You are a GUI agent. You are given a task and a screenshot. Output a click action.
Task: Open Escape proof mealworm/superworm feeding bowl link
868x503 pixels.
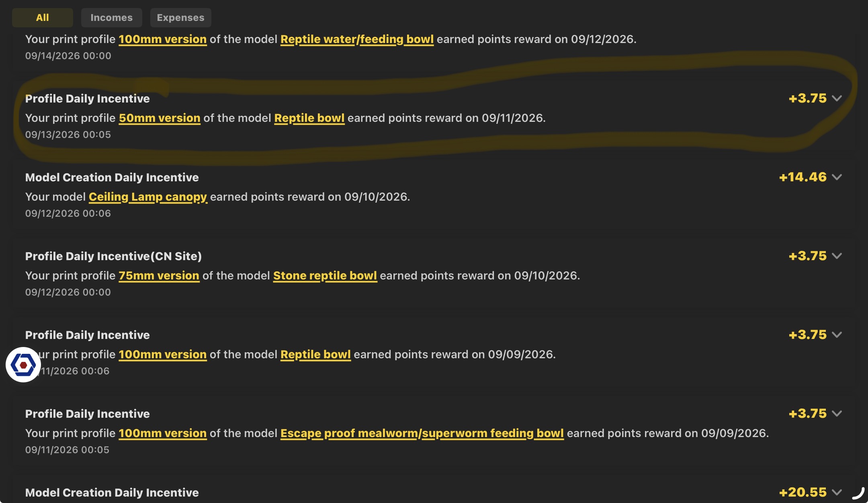coord(422,433)
